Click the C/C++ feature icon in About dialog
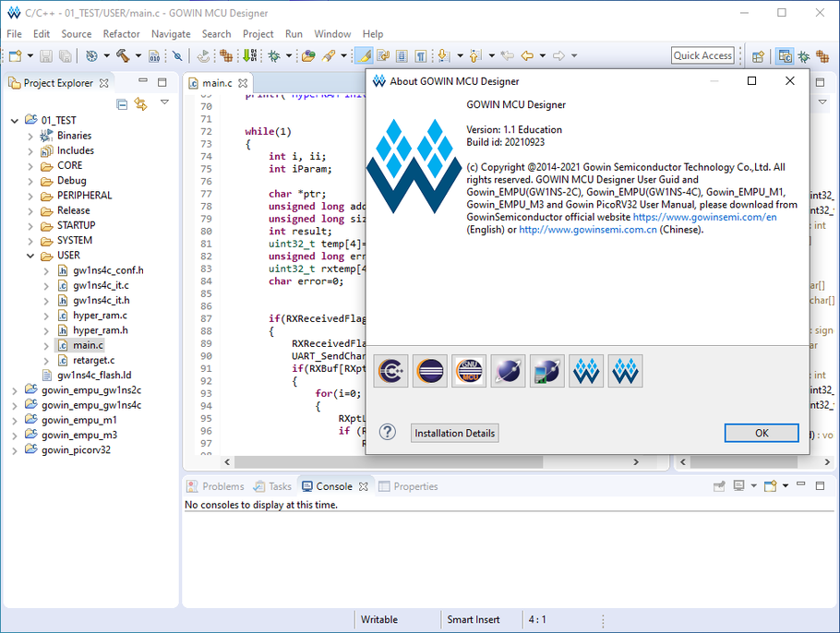This screenshot has width=840, height=633. [x=390, y=371]
